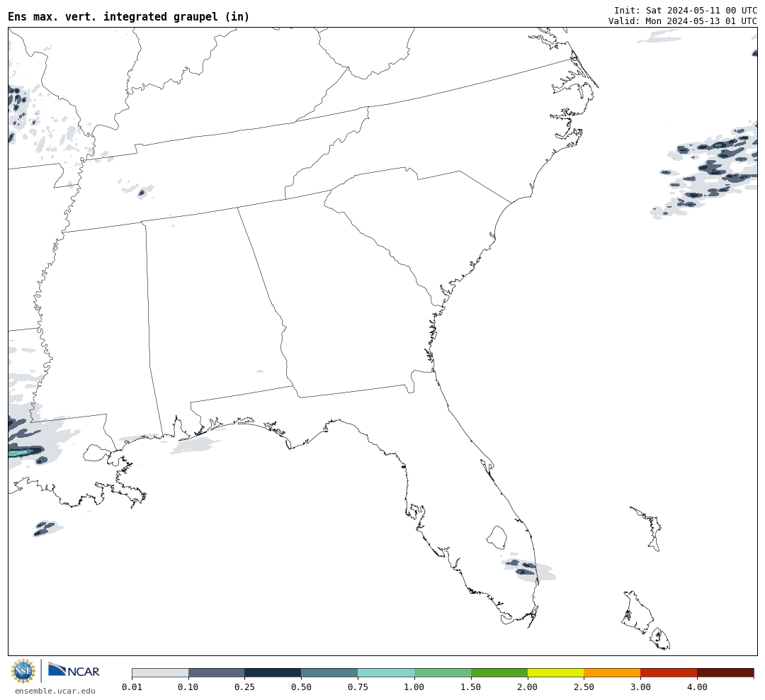Click the small graupel cell in western Tennessee
The width and height of the screenshot is (765, 700).
point(142,193)
